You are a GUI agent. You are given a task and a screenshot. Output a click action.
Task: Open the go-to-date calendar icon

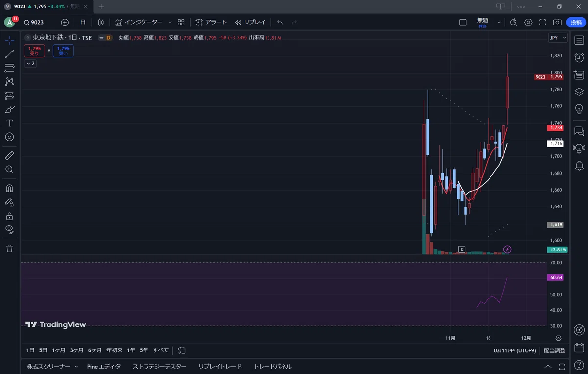[x=182, y=350]
